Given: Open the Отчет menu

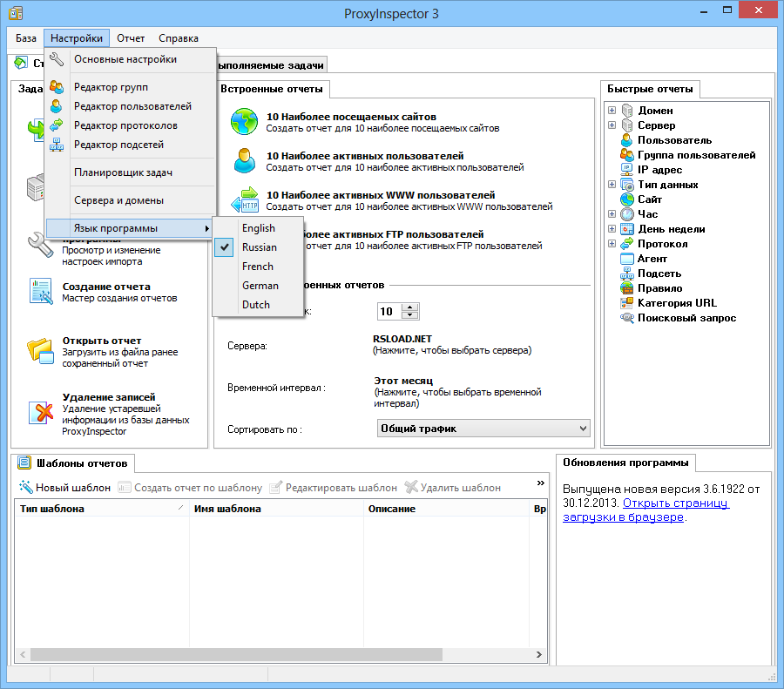Looking at the screenshot, I should [131, 38].
